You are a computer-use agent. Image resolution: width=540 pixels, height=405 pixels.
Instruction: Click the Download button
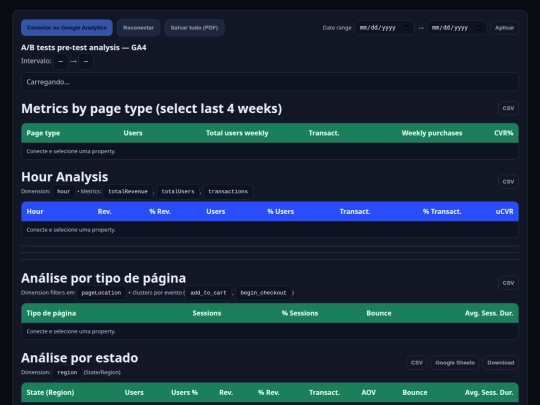click(501, 363)
